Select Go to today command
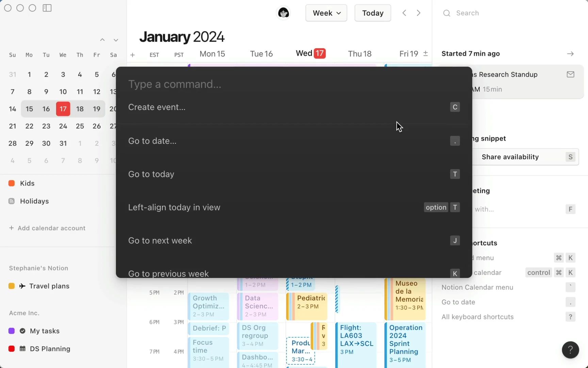Image resolution: width=588 pixels, height=368 pixels. 294,174
